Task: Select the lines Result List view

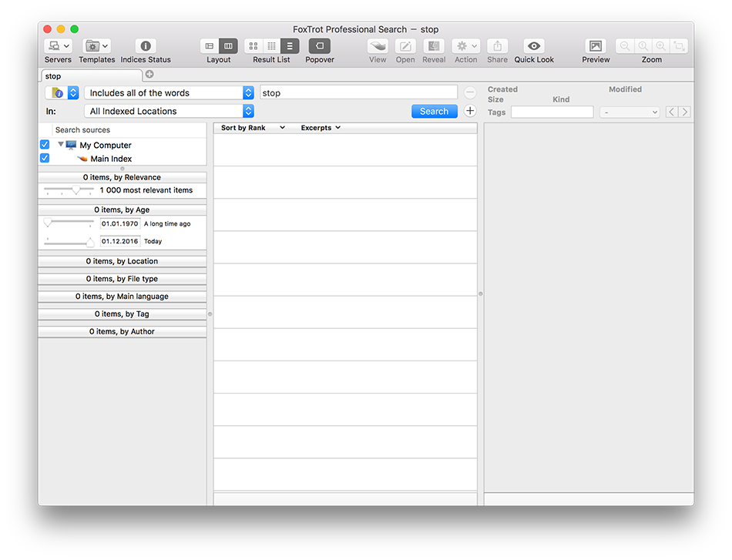Action: [290, 45]
